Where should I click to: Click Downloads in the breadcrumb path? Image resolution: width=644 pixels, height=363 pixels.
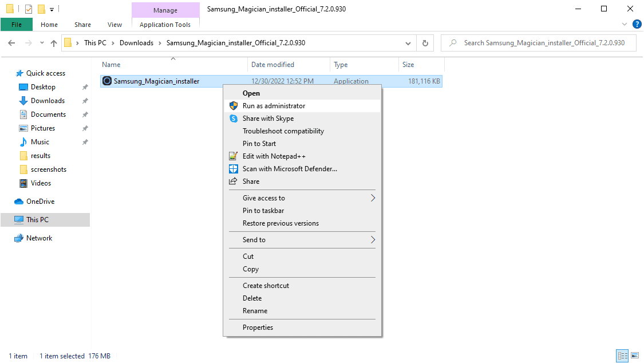[x=136, y=43]
